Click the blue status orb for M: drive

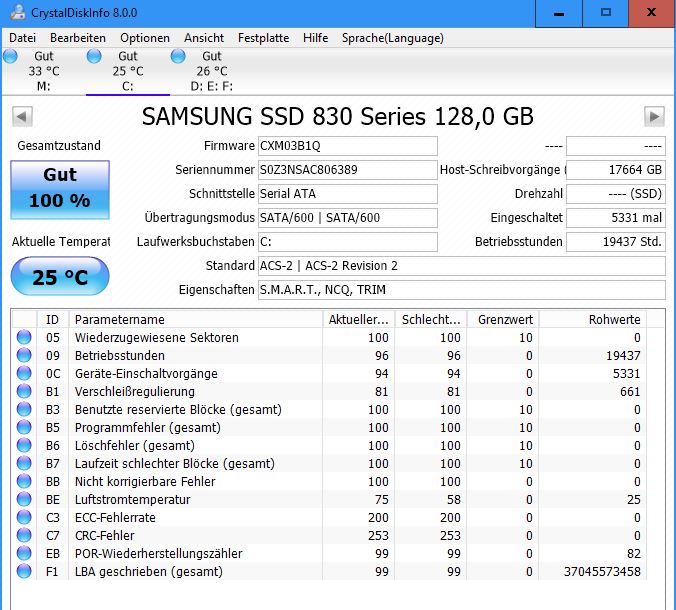[10, 56]
